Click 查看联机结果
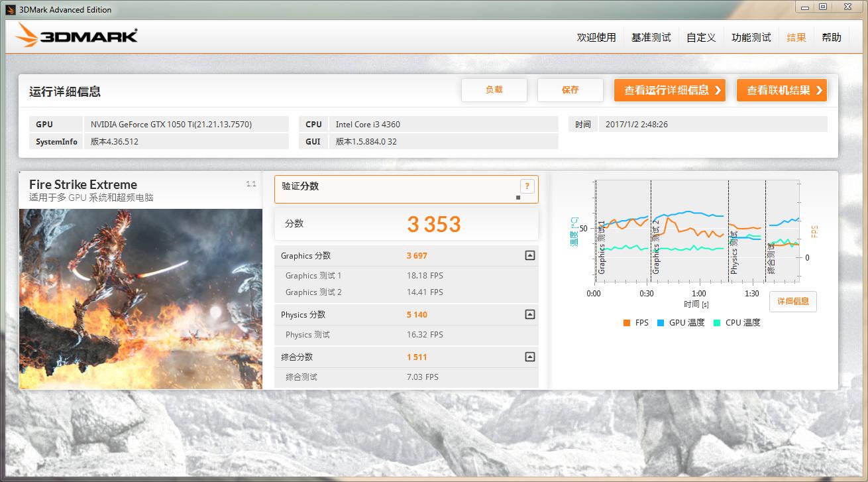Viewport: 868px width, 482px height. tap(781, 90)
